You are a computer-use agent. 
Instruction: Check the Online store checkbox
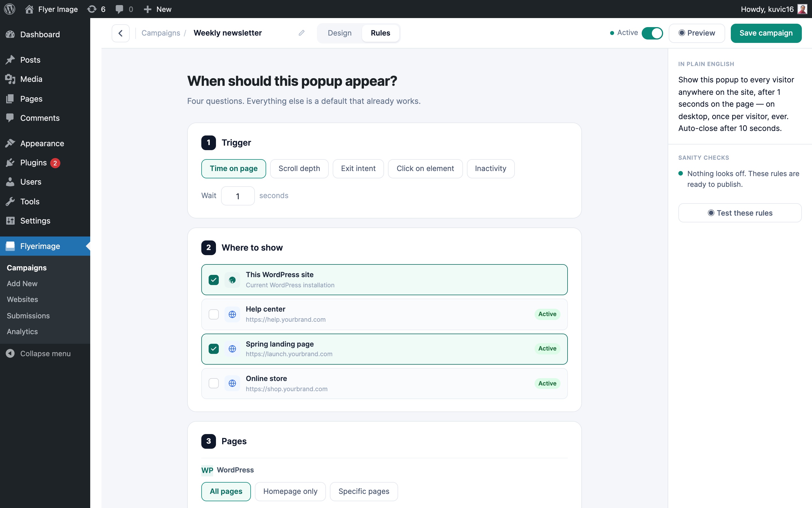pos(213,383)
